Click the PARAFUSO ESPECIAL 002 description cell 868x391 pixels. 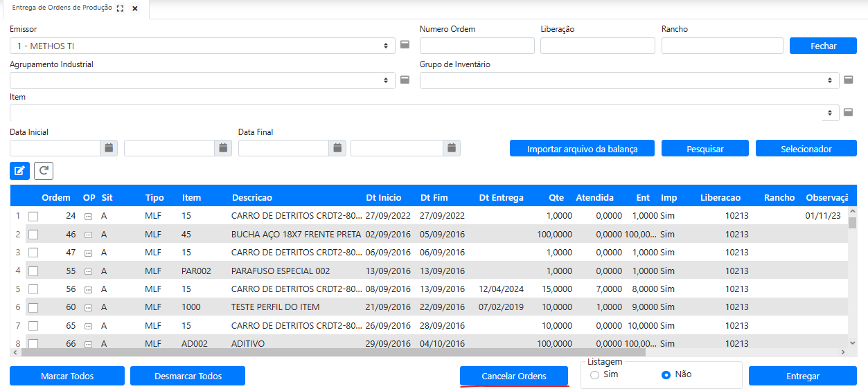coord(281,271)
